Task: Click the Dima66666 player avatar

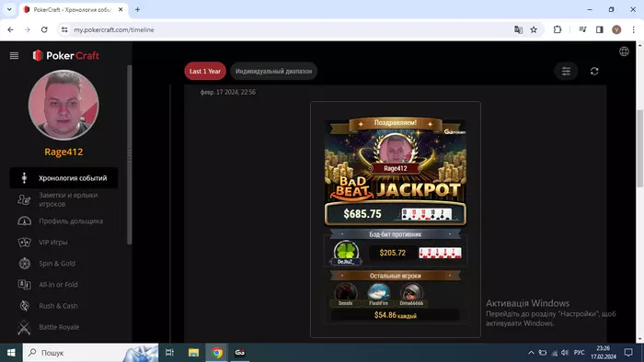Action: (x=411, y=293)
